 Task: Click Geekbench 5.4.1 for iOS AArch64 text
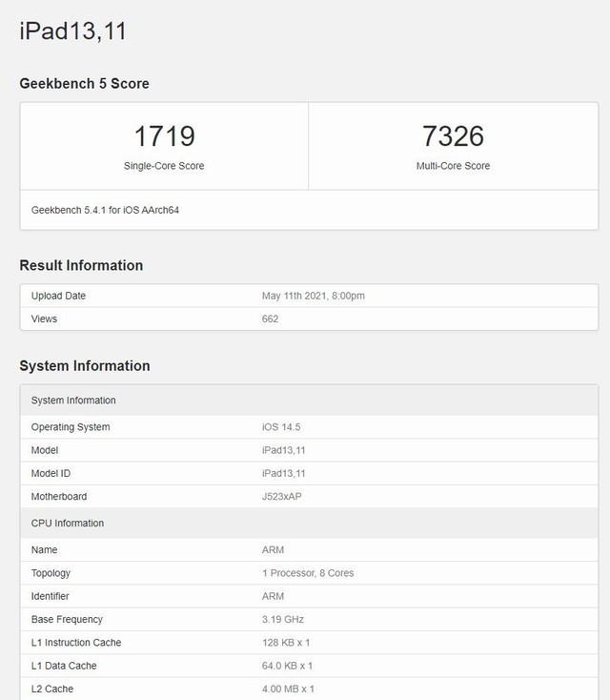[x=105, y=210]
